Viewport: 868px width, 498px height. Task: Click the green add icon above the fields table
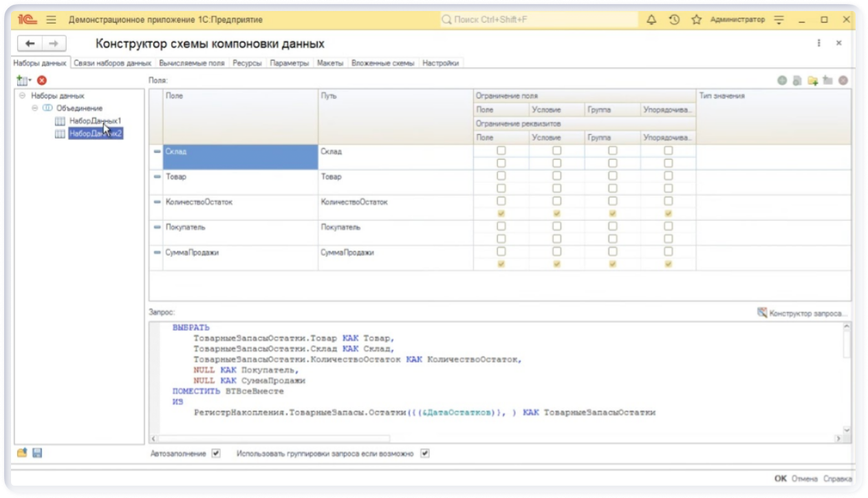(782, 80)
